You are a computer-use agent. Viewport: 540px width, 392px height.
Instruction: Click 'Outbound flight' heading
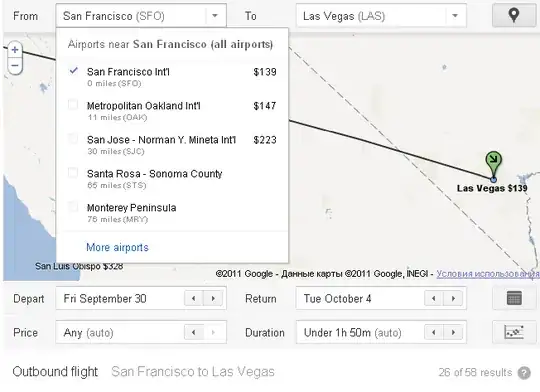pyautogui.click(x=55, y=372)
